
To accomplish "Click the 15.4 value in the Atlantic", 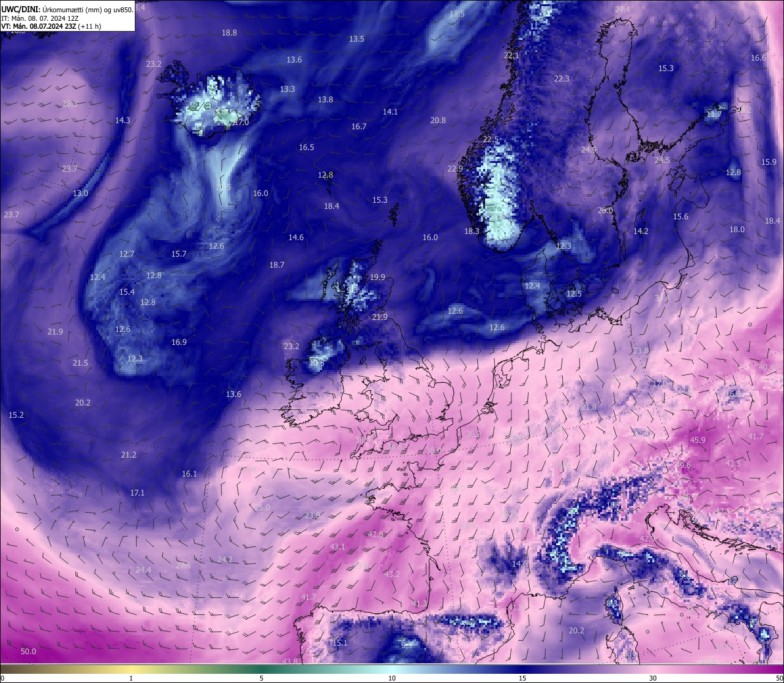I will [127, 292].
